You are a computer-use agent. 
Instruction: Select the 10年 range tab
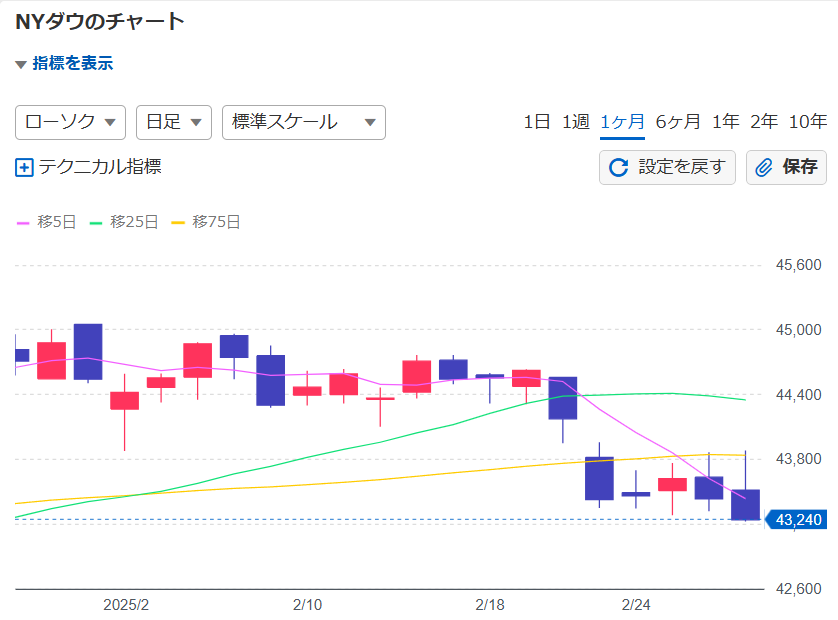808,122
